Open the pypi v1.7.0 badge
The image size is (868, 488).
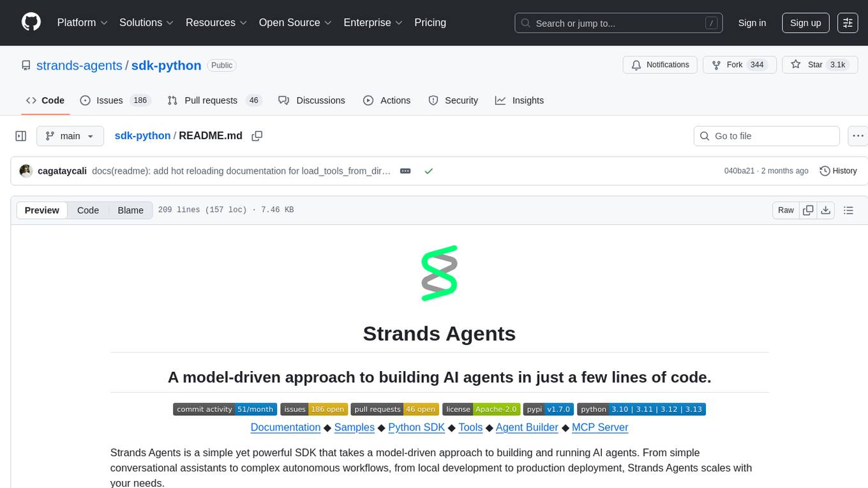[549, 409]
